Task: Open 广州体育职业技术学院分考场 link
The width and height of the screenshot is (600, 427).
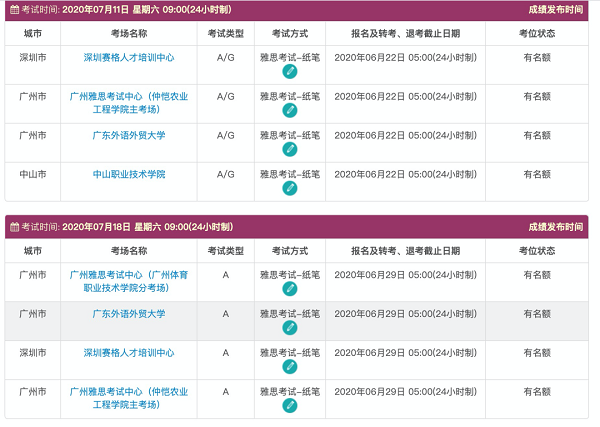Action: [x=129, y=281]
